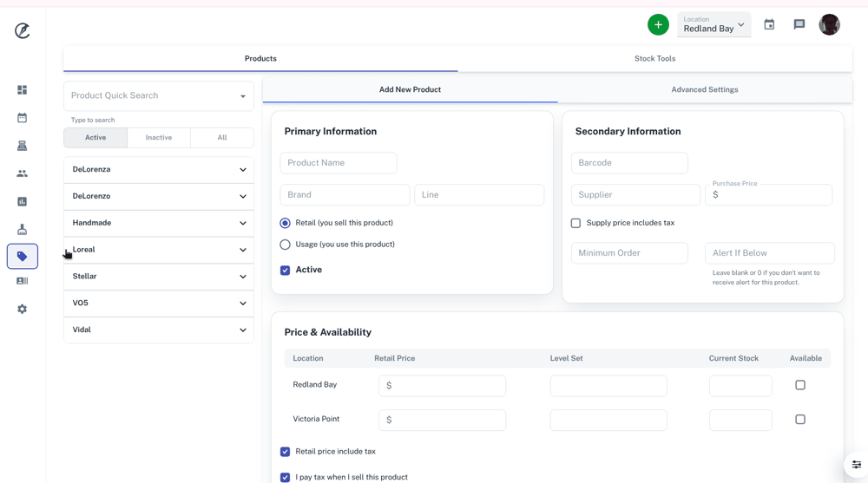Click the Product Name input field
This screenshot has height=483, width=868.
(339, 163)
